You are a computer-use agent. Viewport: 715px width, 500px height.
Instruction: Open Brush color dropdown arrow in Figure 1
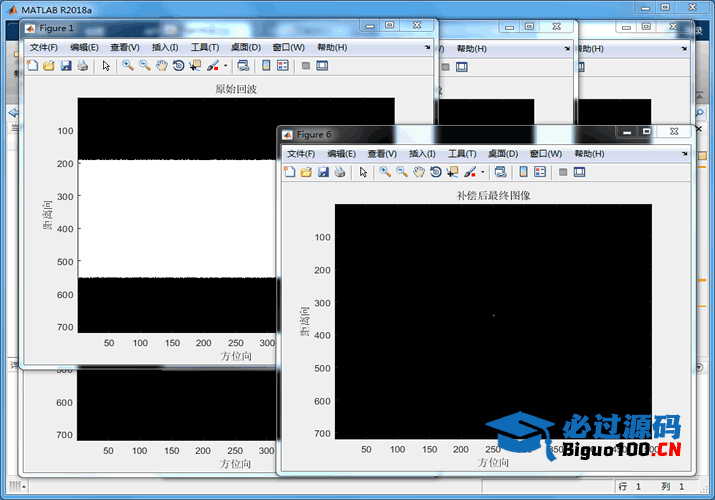(225, 66)
